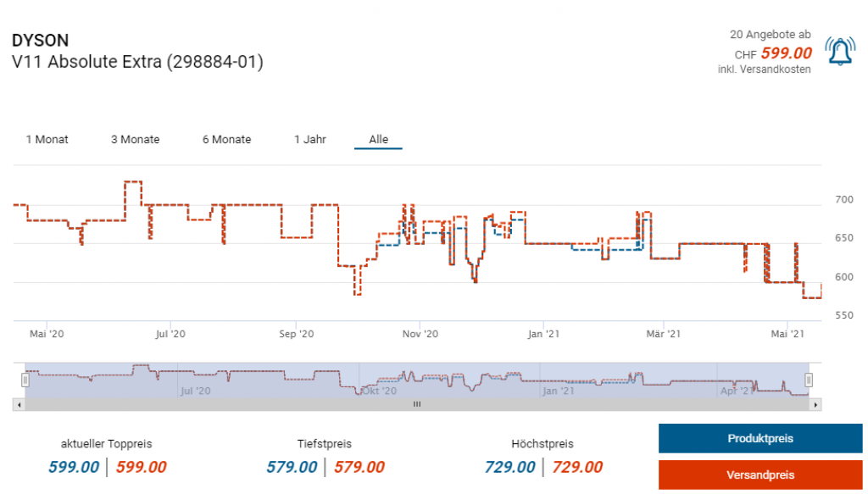Toggle the Versandpreis series visibility
Screen dimensions: 868x494
[x=760, y=475]
